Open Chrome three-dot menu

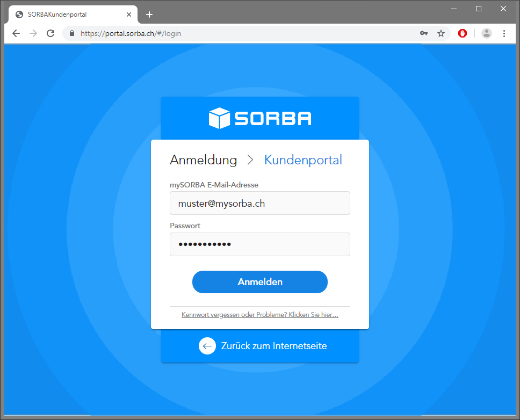coord(504,33)
